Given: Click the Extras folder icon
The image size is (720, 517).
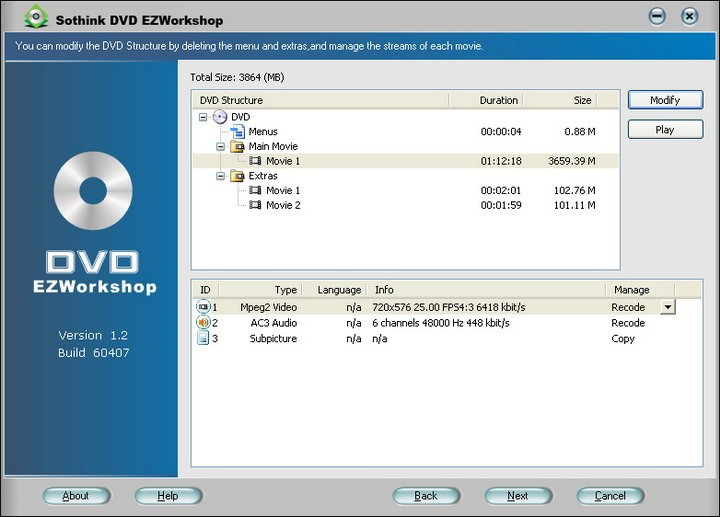Looking at the screenshot, I should (x=237, y=176).
